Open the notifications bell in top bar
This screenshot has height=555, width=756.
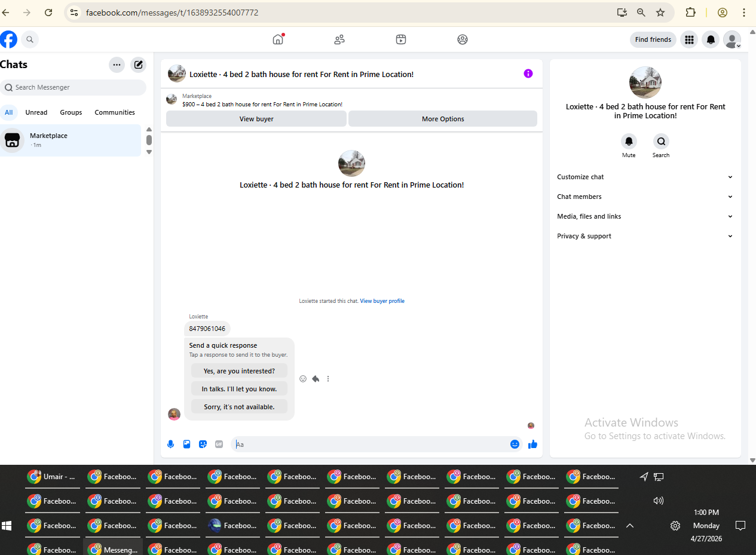711,39
